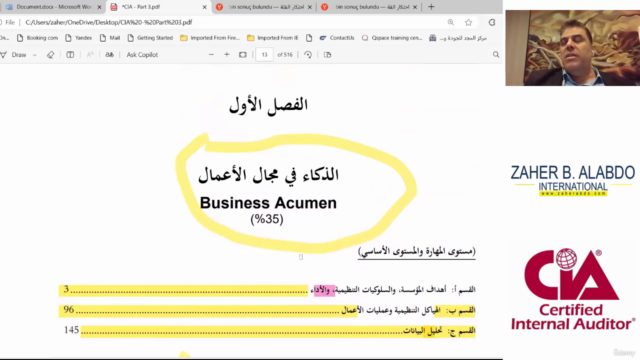The width and height of the screenshot is (640, 360).
Task: Click the page layout view icon after the eraser
Action: (x=70, y=55)
